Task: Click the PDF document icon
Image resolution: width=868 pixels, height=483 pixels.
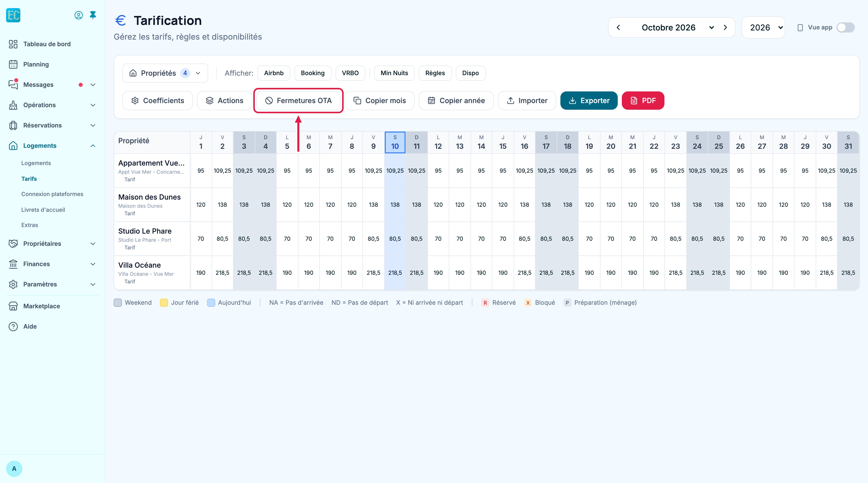Action: coord(634,101)
